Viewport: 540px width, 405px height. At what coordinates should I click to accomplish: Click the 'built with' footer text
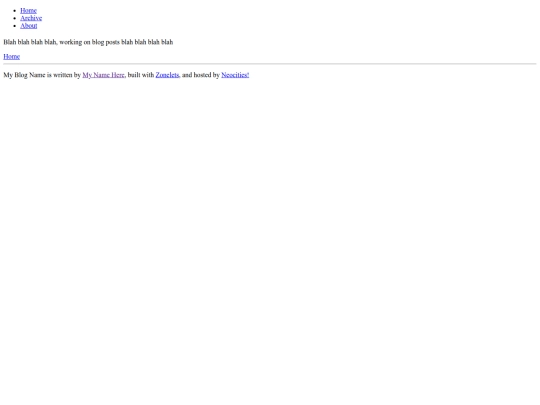coord(141,75)
